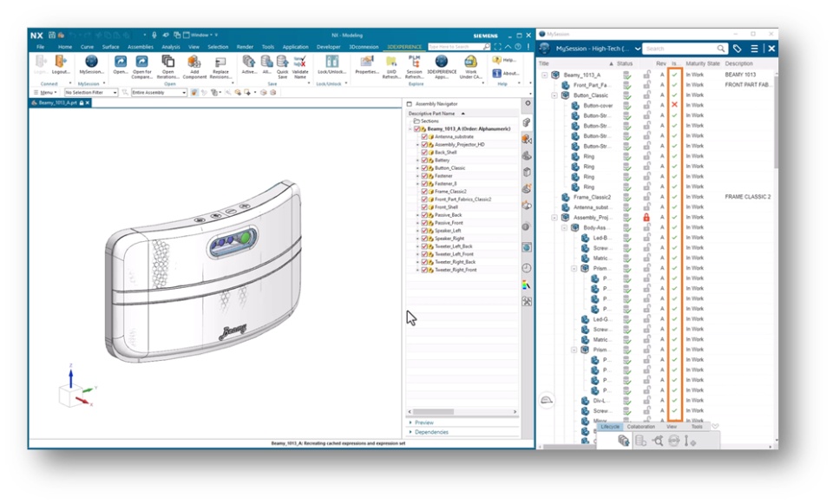Open the Assemblies ribbon tab
Image resolution: width=833 pixels, height=504 pixels.
point(141,47)
